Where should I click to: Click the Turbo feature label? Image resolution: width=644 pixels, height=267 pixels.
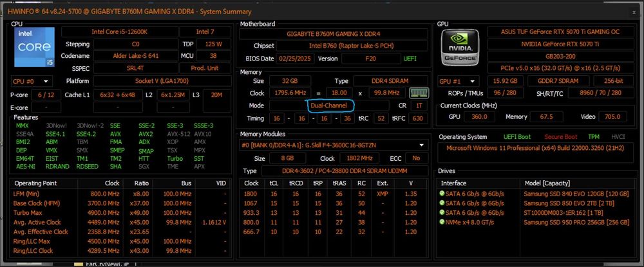(175, 158)
